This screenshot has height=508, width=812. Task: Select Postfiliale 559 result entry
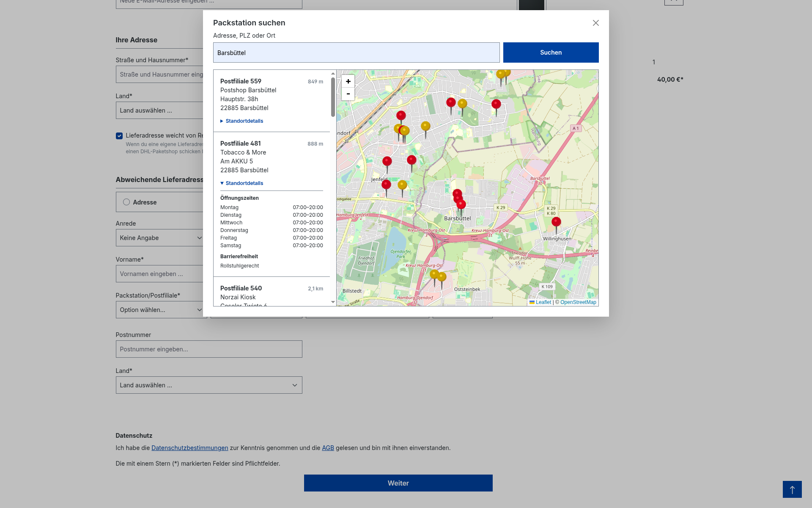click(x=272, y=101)
